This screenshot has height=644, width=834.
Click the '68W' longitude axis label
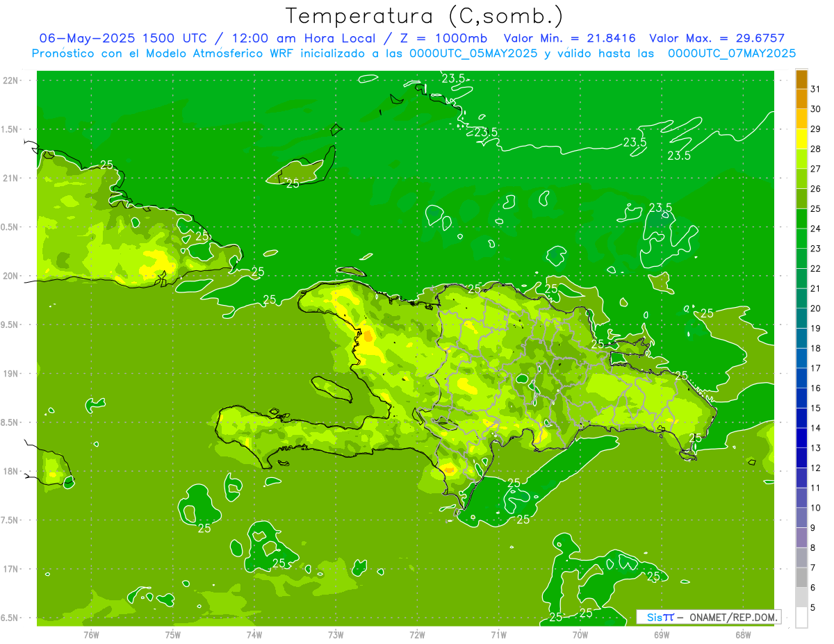[743, 634]
